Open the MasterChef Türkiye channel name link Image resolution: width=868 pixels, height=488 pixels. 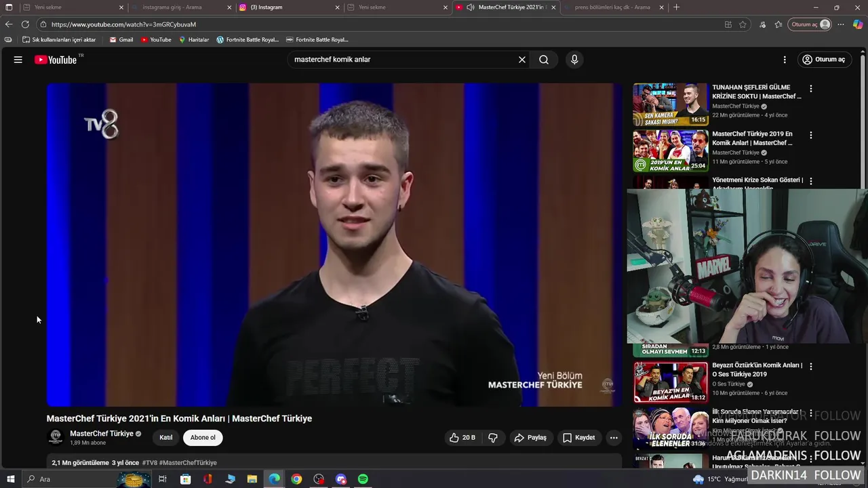click(x=102, y=434)
